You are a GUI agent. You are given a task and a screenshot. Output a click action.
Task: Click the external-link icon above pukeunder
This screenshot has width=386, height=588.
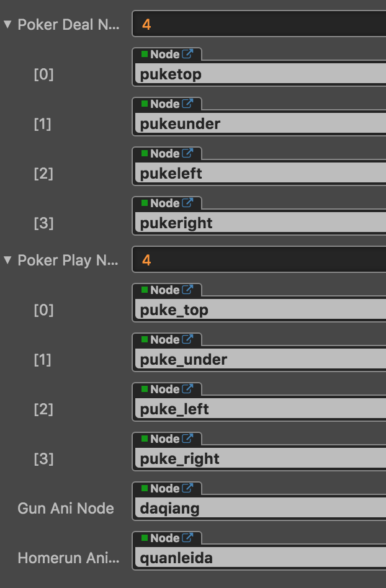pos(187,104)
